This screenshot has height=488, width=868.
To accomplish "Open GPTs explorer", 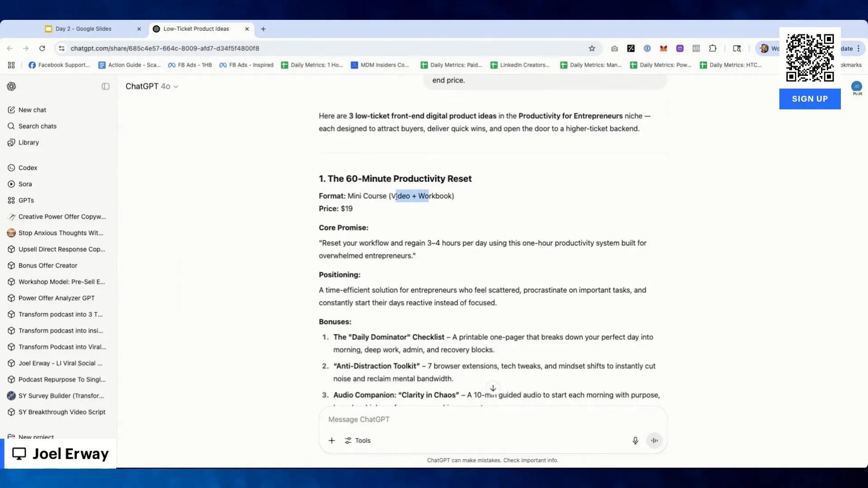I will coord(26,200).
